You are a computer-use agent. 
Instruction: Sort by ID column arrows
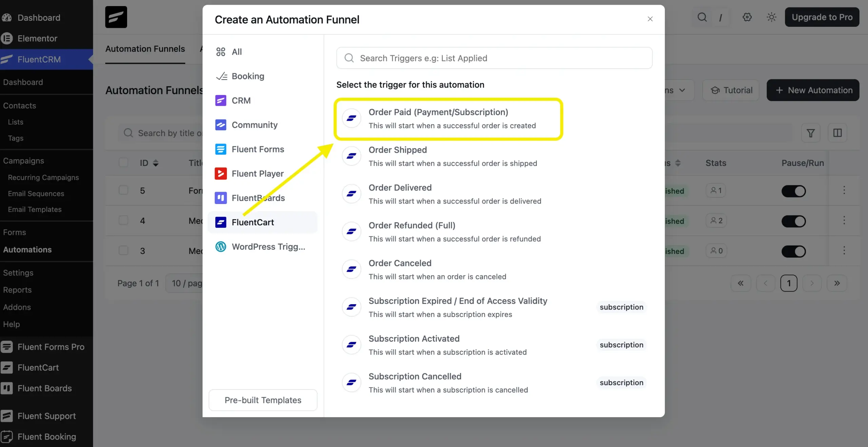tap(156, 163)
